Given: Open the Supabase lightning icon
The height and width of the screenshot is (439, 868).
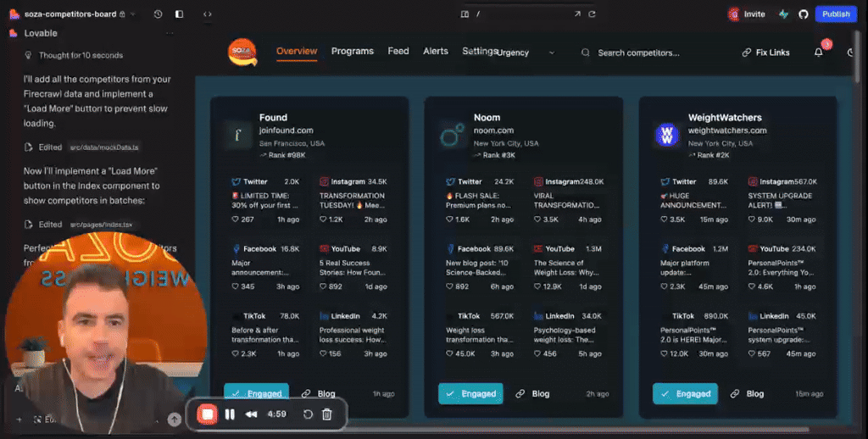Looking at the screenshot, I should pos(783,14).
